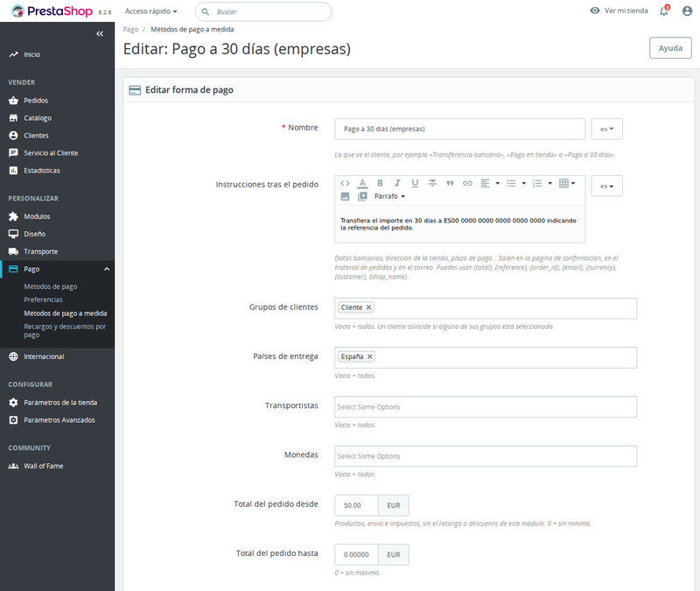Open language selector beside instructions editor
The image size is (700, 591).
tap(606, 186)
